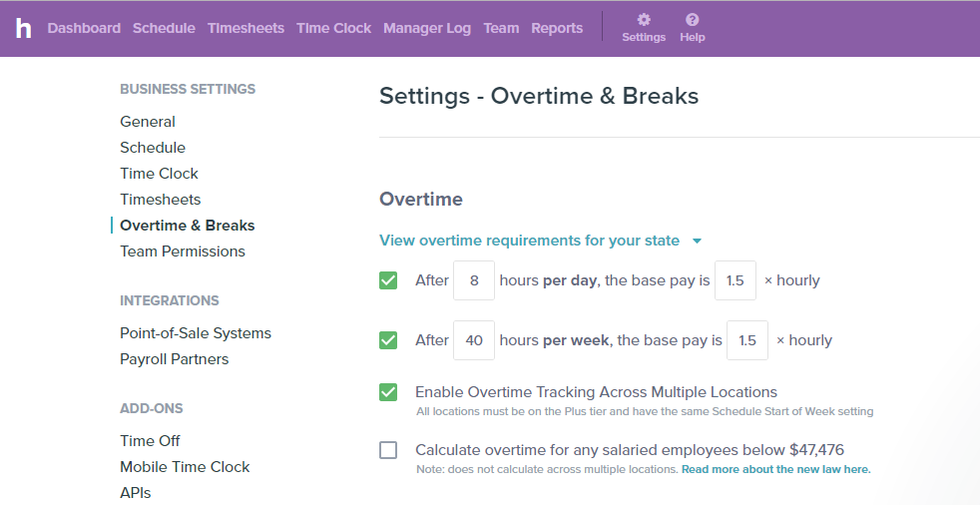Click the teal dropdown arrow beside overtime requirements
Screen dimensions: 980x505
tap(697, 242)
